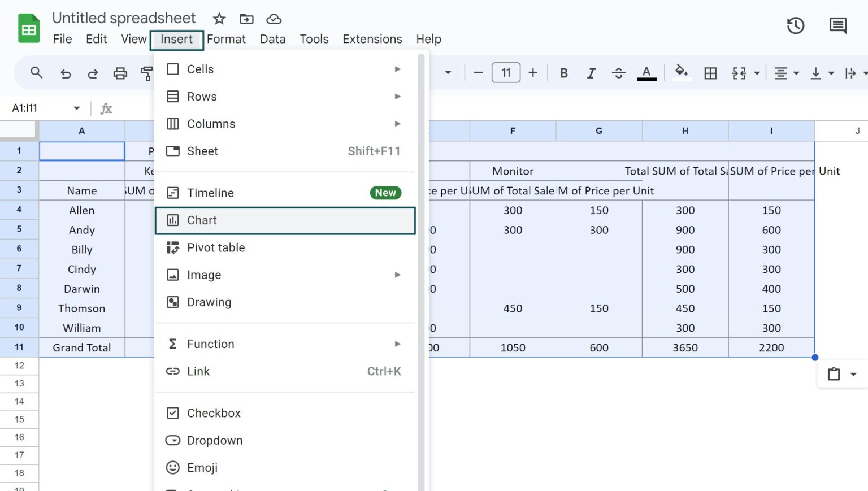The image size is (868, 491).
Task: Click the Borders icon
Action: pos(710,73)
